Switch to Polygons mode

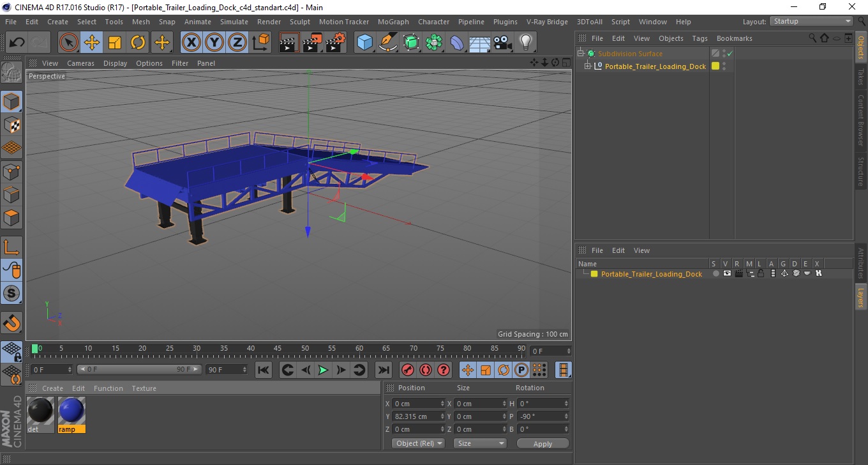[x=11, y=217]
